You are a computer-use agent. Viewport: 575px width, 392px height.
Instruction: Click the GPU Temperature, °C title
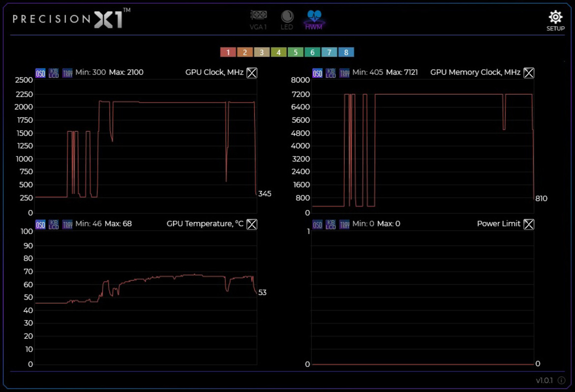pos(205,224)
